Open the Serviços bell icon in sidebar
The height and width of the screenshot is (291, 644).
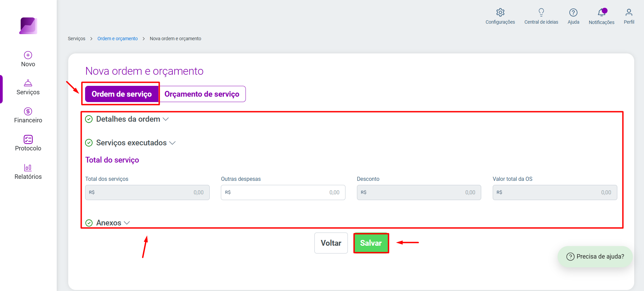point(28,83)
